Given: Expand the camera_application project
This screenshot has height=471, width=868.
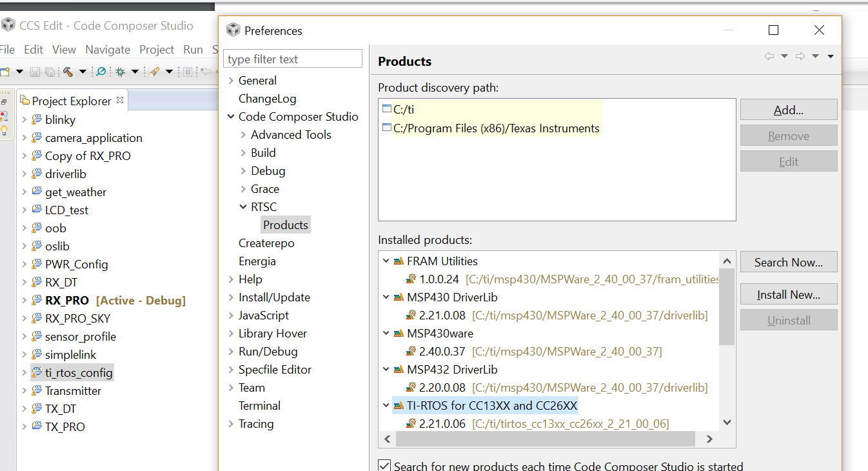Looking at the screenshot, I should coord(25,137).
